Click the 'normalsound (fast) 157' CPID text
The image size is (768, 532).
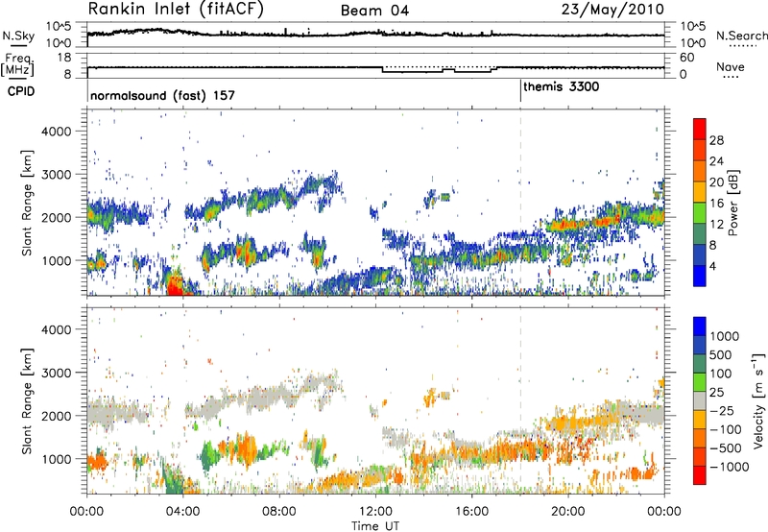point(162,95)
